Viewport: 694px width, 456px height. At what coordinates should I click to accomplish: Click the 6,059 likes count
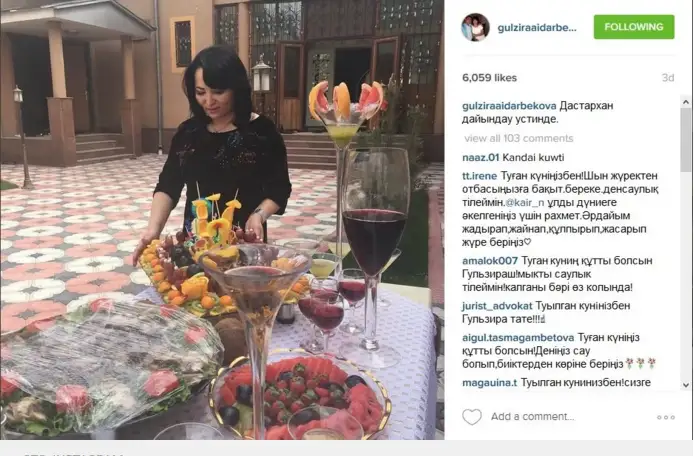(x=490, y=78)
